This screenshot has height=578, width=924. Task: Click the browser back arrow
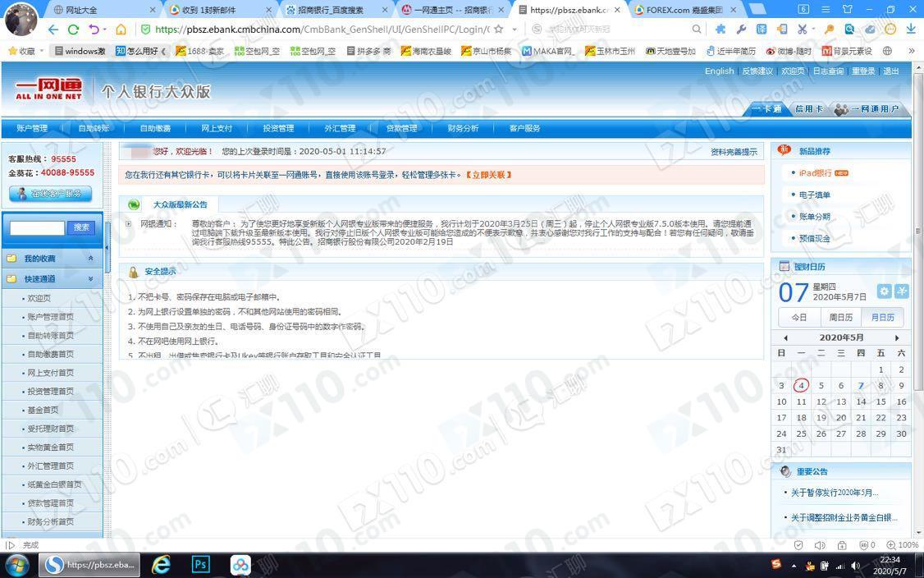coord(53,30)
